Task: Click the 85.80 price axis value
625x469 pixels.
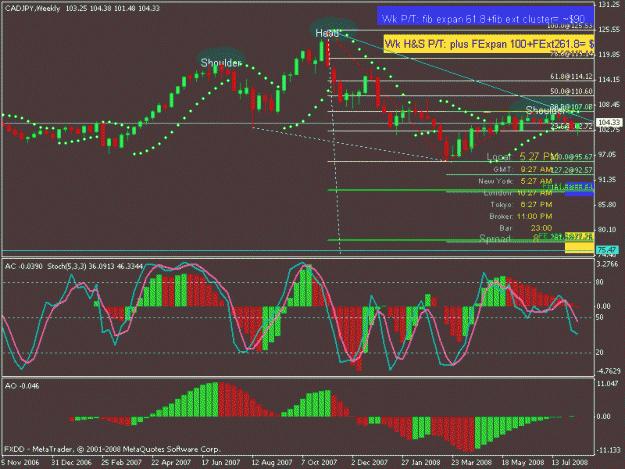Action: (609, 205)
